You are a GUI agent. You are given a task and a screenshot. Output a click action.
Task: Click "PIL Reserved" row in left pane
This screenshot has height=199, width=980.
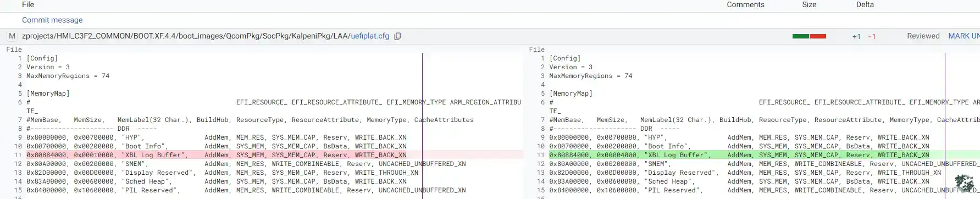point(246,190)
